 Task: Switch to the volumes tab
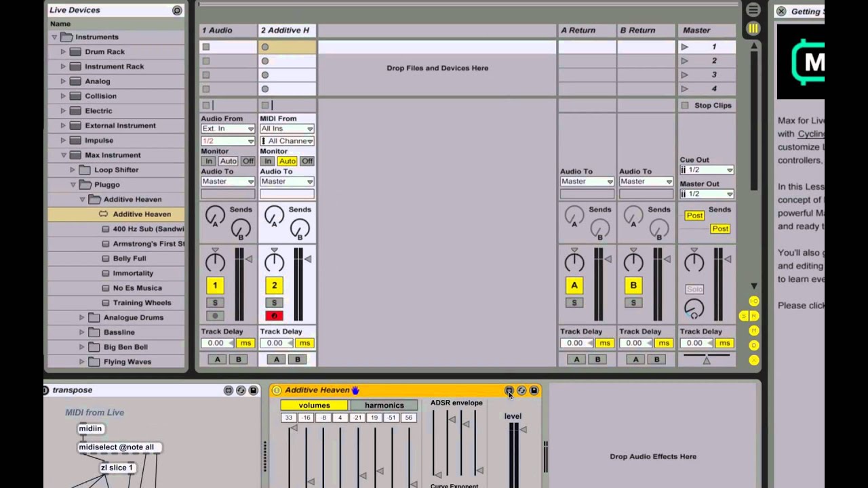[315, 405]
